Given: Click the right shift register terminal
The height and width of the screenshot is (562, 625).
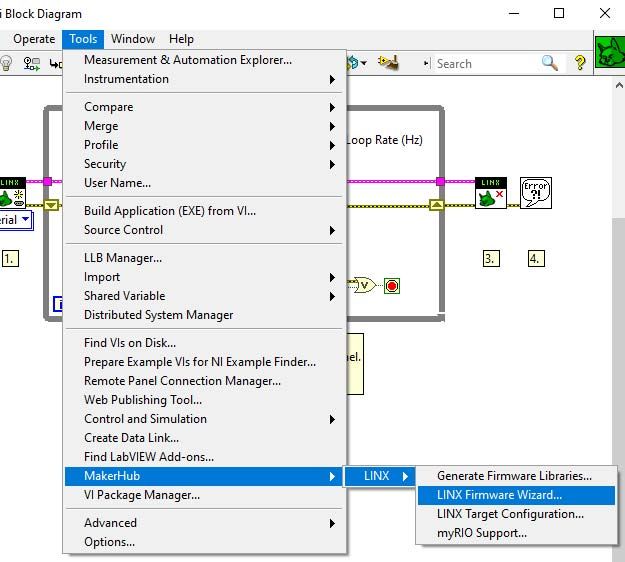Looking at the screenshot, I should tap(436, 205).
